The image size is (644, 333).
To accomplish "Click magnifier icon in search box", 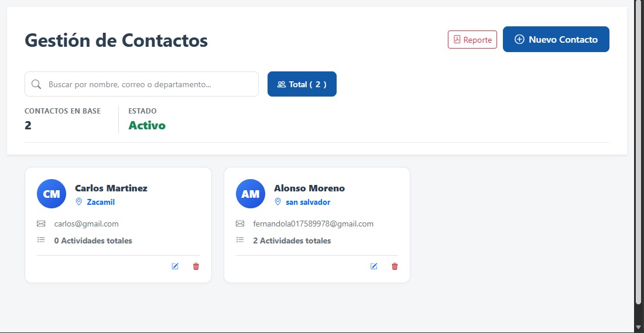I will tap(36, 84).
